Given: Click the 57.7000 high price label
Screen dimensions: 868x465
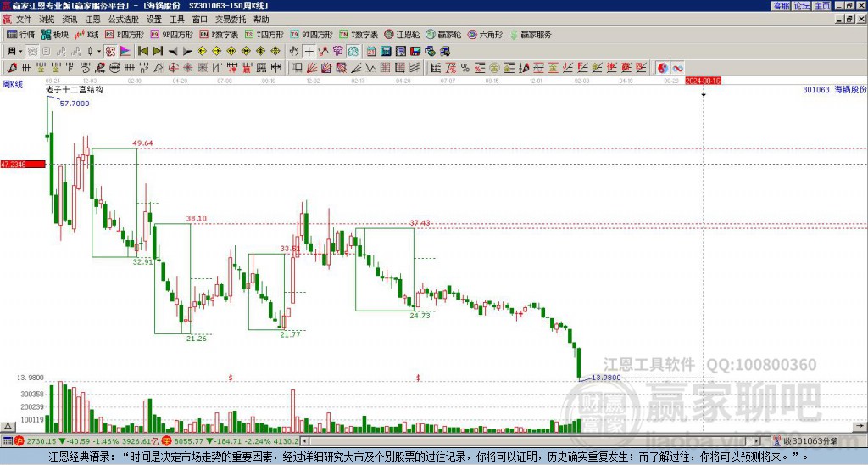Looking at the screenshot, I should [x=75, y=104].
